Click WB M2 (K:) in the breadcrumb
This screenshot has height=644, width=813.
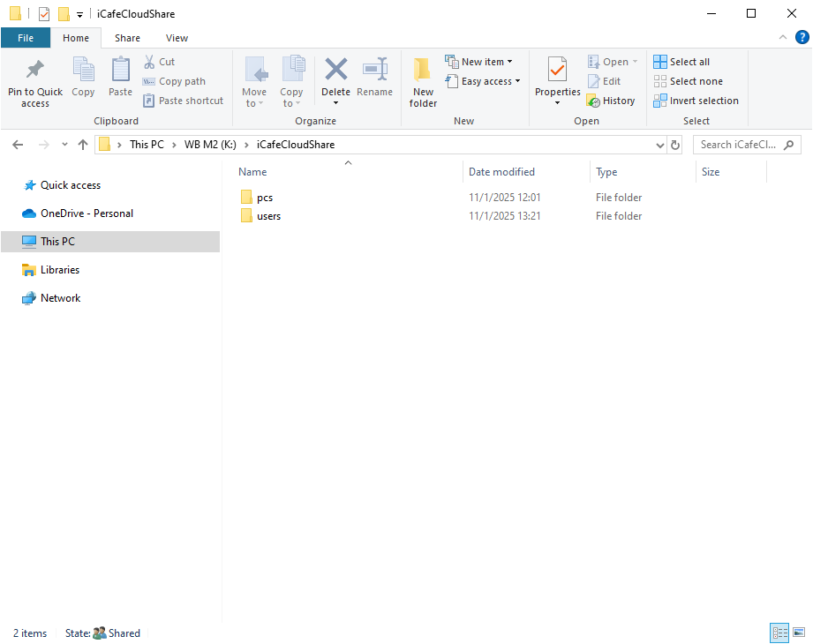pos(208,145)
